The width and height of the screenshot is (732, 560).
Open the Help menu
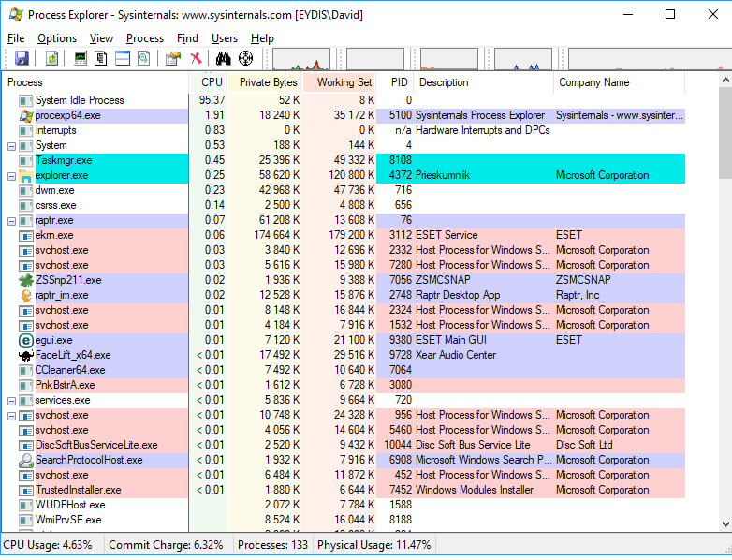262,38
